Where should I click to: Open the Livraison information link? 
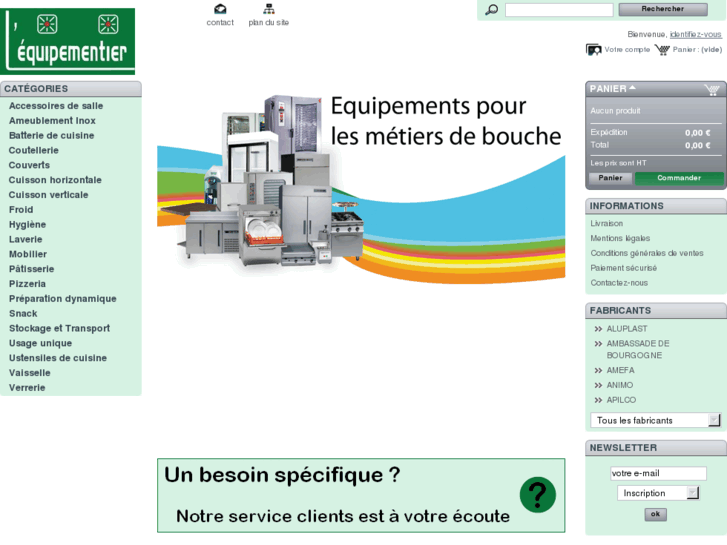[606, 224]
